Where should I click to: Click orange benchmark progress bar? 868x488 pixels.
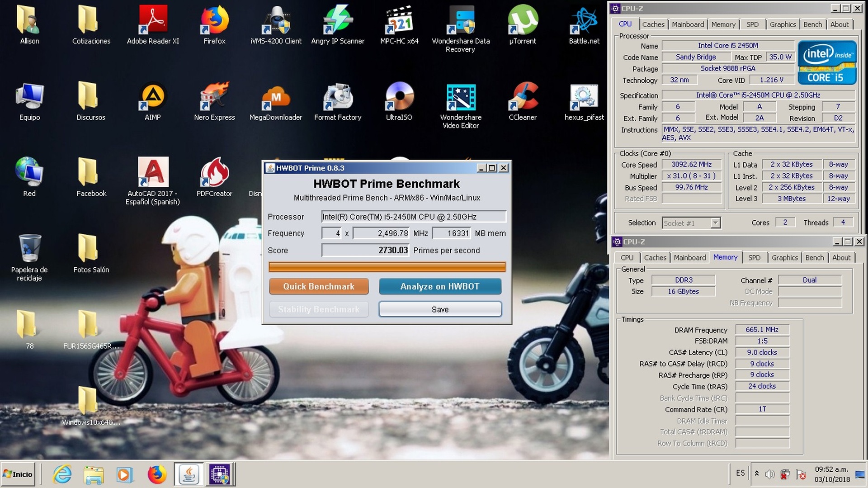[x=387, y=267]
